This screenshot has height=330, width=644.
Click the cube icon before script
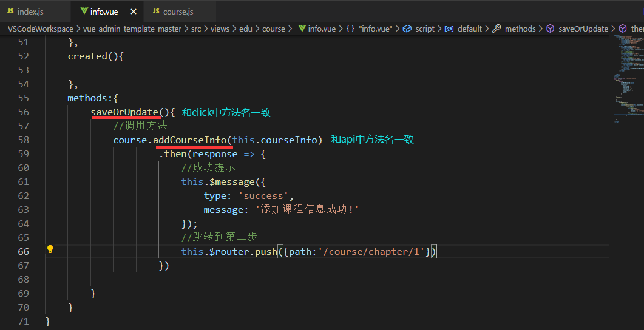[x=407, y=29]
